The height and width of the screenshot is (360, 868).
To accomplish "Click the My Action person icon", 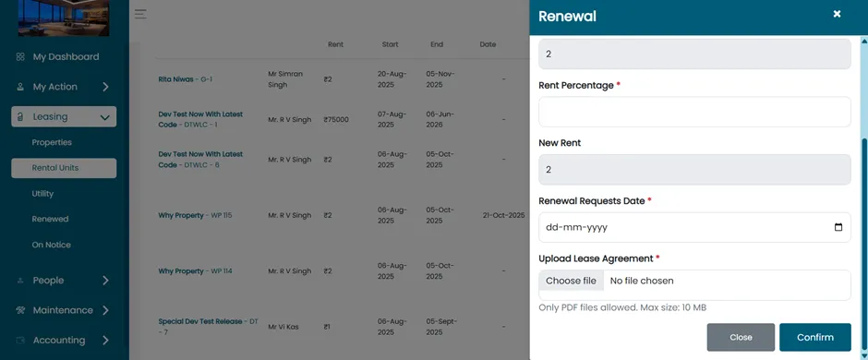I will click(x=20, y=87).
